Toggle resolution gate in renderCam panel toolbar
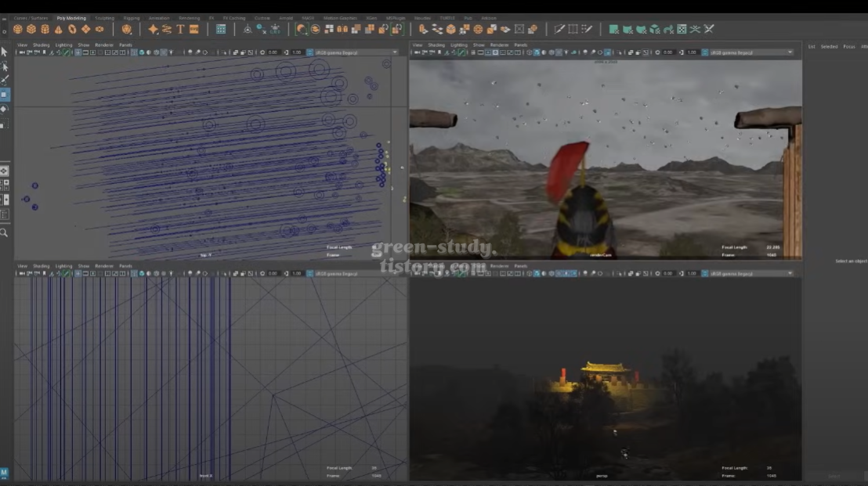The image size is (868, 486). tap(488, 52)
